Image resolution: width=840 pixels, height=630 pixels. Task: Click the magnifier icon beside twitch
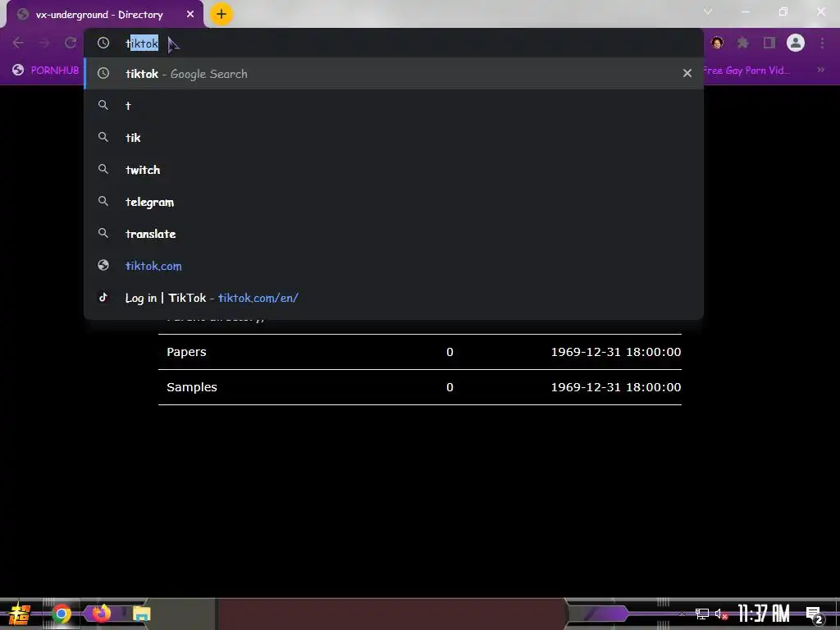point(103,169)
